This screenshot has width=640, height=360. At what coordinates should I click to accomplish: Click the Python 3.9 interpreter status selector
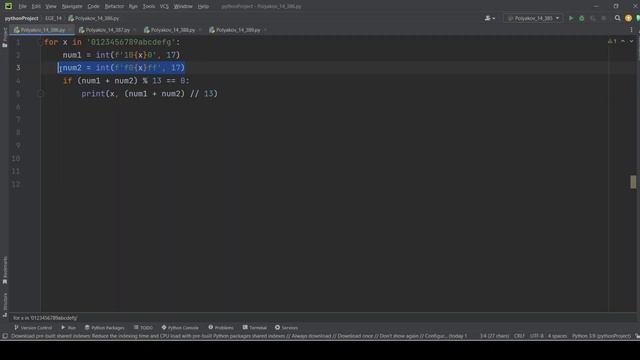click(601, 336)
